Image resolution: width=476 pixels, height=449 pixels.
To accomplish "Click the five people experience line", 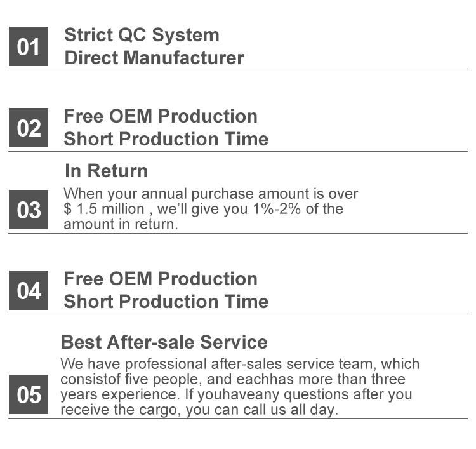I will (x=233, y=379).
